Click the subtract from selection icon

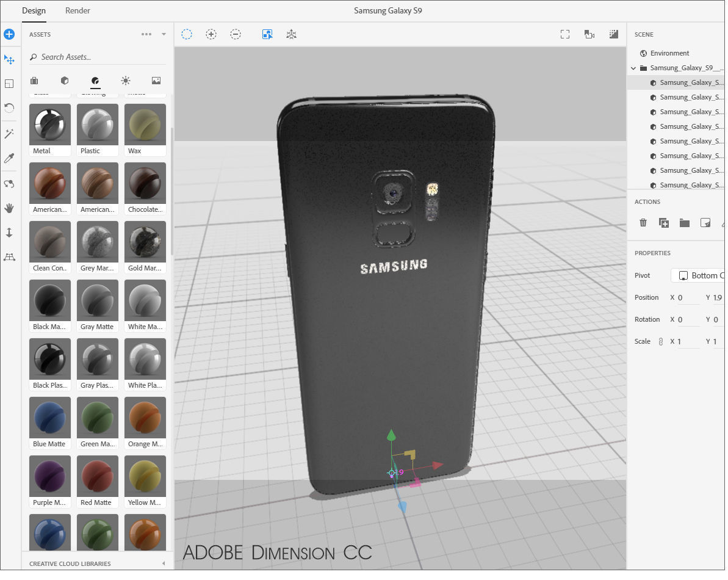[236, 34]
